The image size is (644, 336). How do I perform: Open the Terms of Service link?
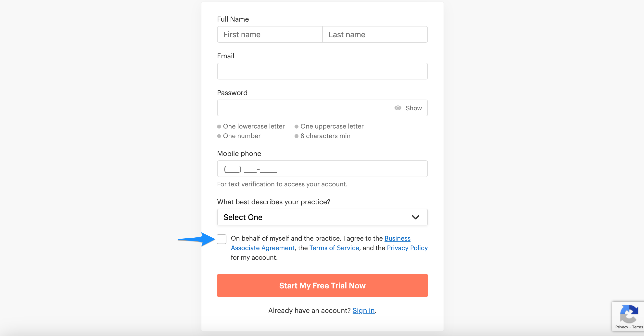pos(334,248)
